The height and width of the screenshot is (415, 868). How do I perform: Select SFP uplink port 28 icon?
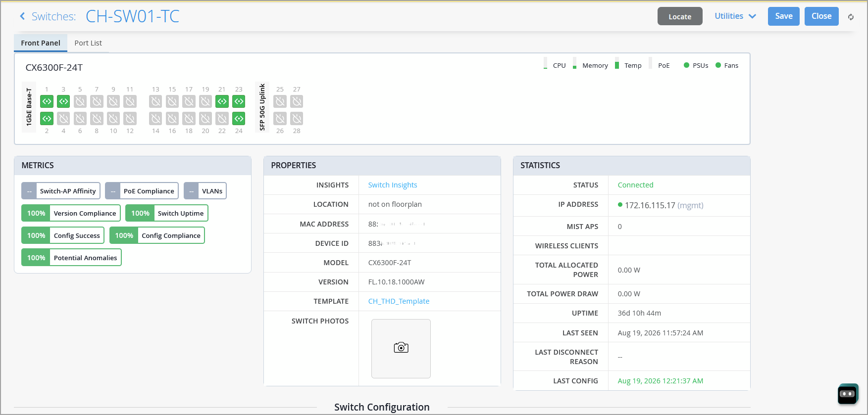[297, 119]
